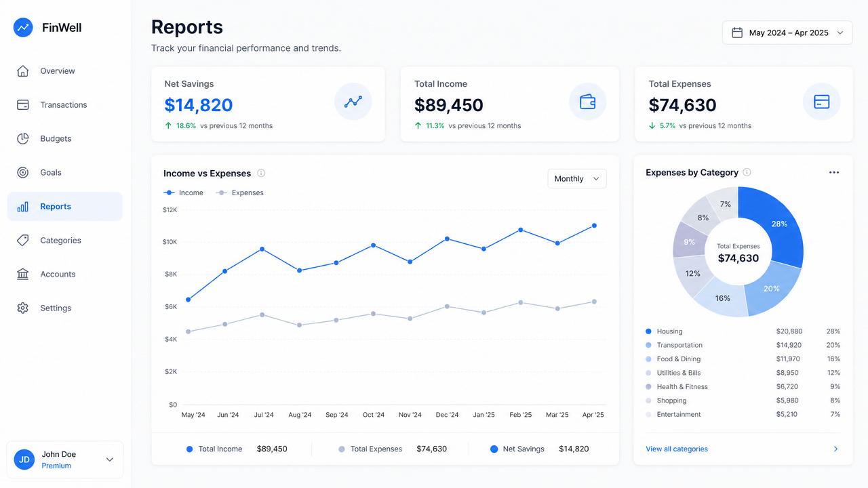Open Accounts in the sidebar

coord(65,274)
